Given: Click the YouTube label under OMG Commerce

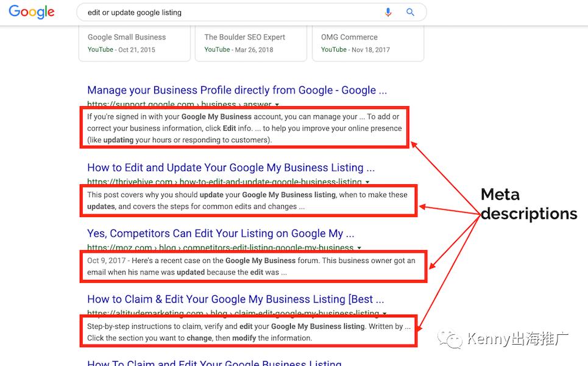Looking at the screenshot, I should point(333,49).
